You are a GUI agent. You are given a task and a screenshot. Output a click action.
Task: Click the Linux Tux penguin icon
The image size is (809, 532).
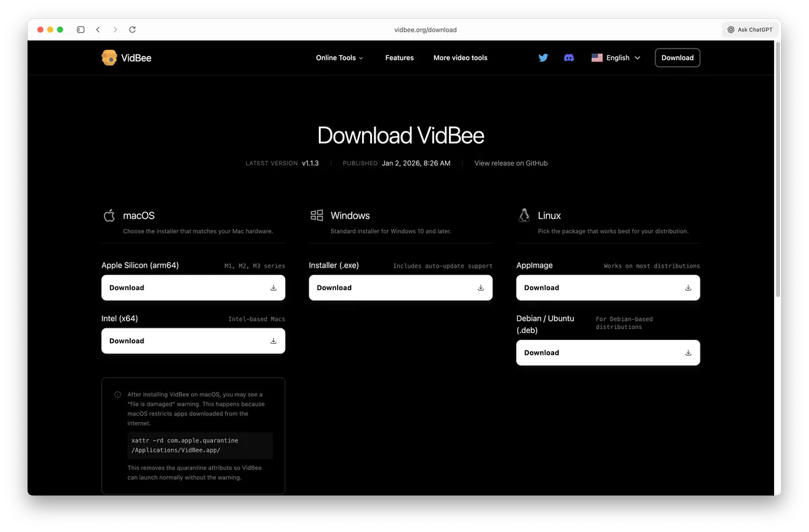[524, 215]
